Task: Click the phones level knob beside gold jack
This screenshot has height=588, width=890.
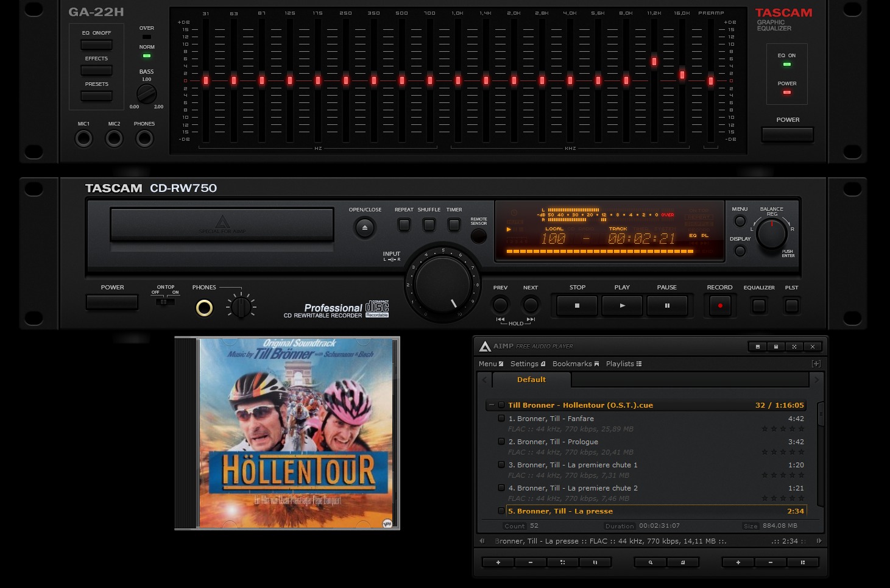Action: (x=241, y=306)
